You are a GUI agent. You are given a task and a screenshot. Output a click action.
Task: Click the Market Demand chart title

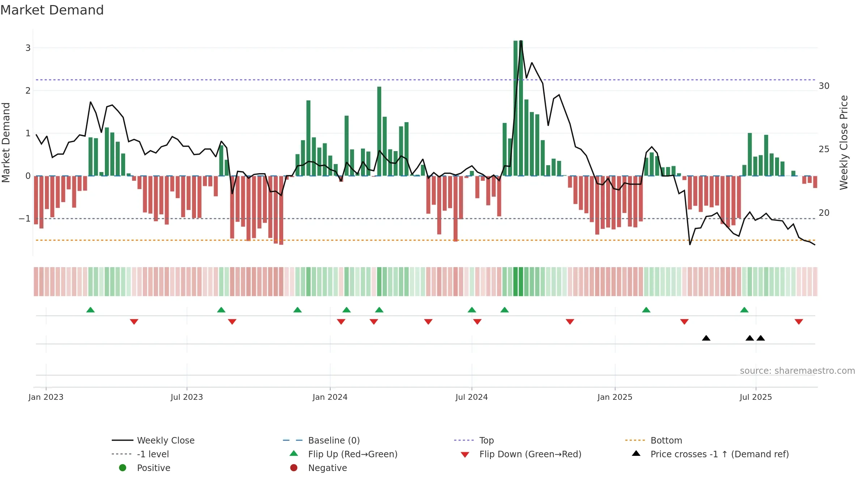click(x=52, y=10)
